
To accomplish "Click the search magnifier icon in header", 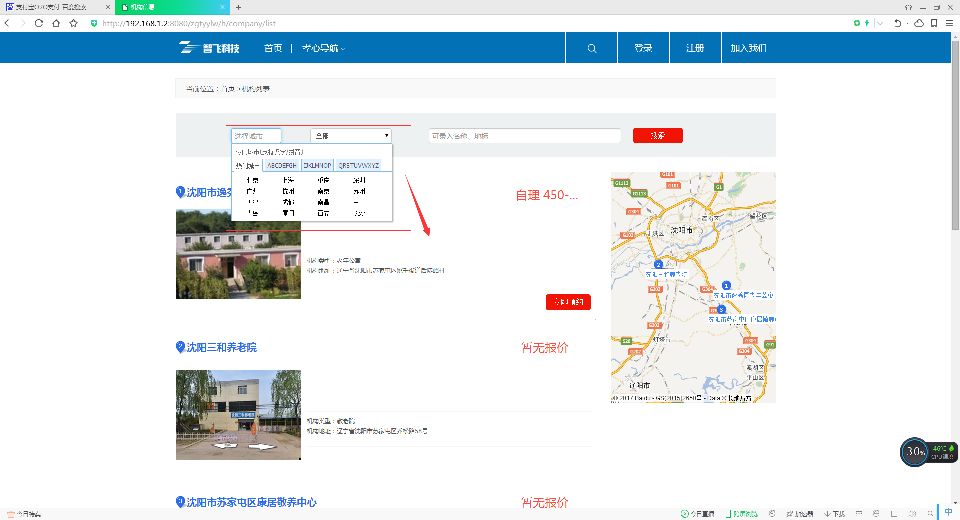I will (x=592, y=48).
